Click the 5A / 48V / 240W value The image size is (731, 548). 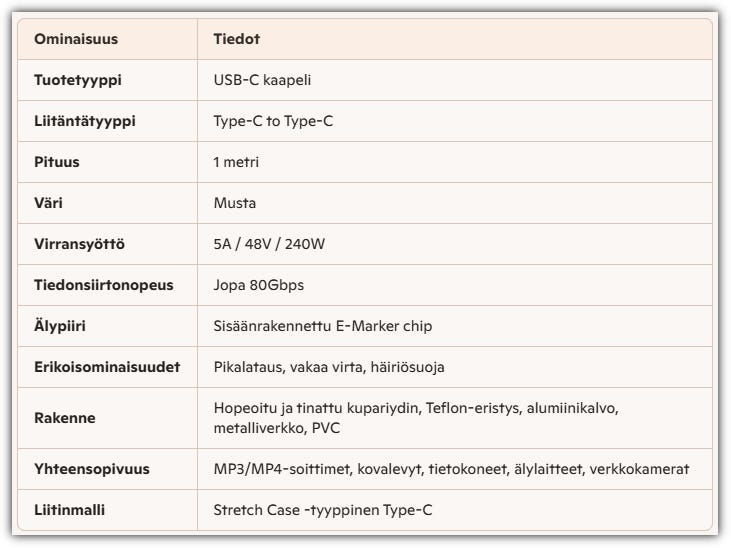pos(271,244)
